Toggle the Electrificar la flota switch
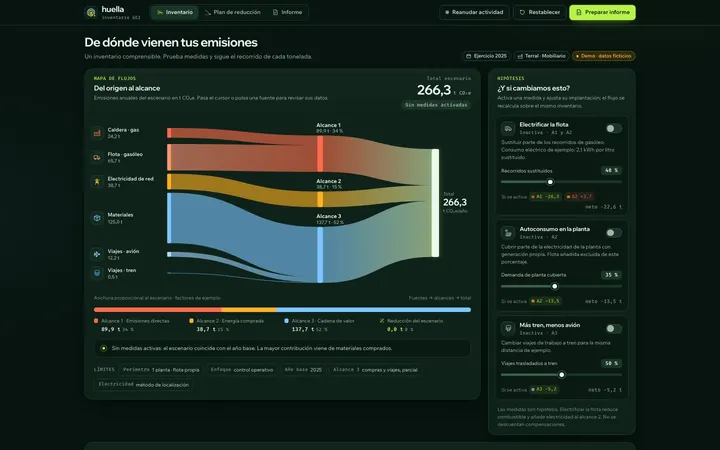This screenshot has width=720, height=450. [613, 129]
